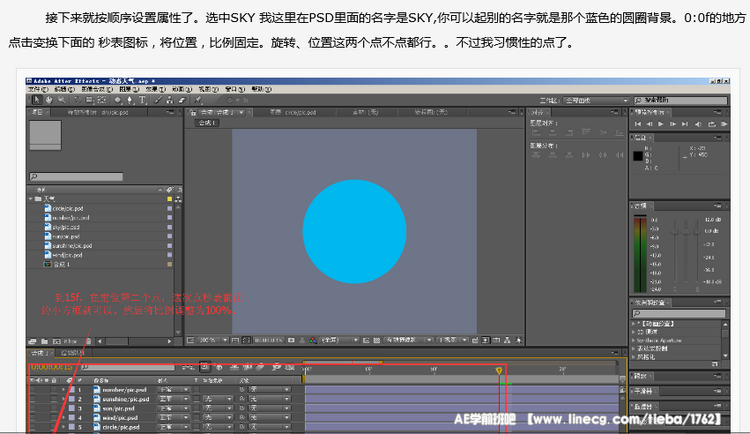Toggle audio mute in preview panel

click(698, 124)
